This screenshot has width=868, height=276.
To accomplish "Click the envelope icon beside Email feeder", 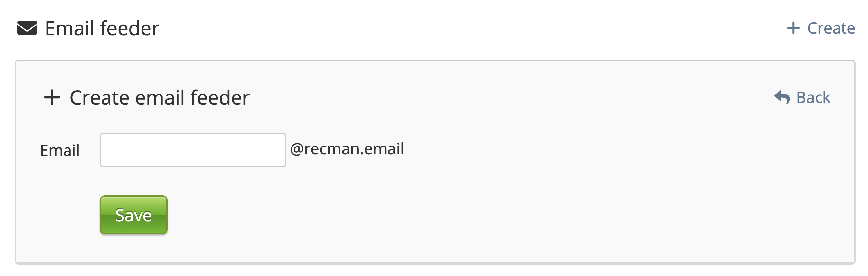I will [27, 28].
